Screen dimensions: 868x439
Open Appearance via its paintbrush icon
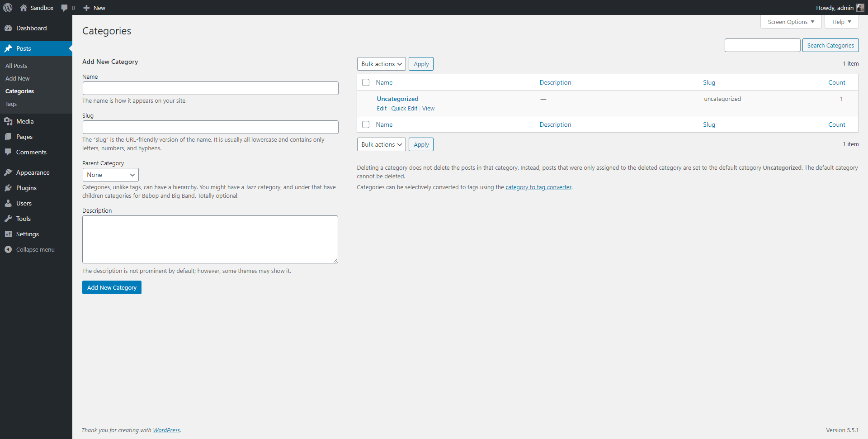coord(9,172)
